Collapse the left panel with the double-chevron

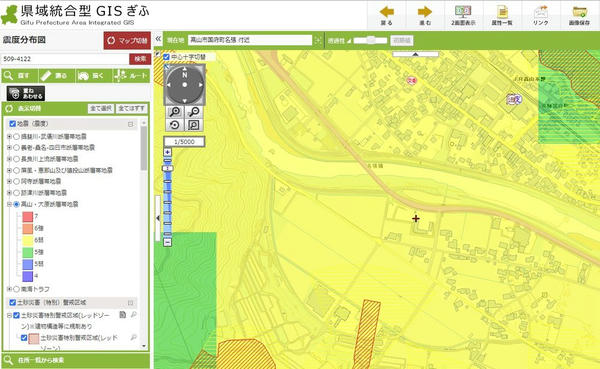pyautogui.click(x=158, y=39)
